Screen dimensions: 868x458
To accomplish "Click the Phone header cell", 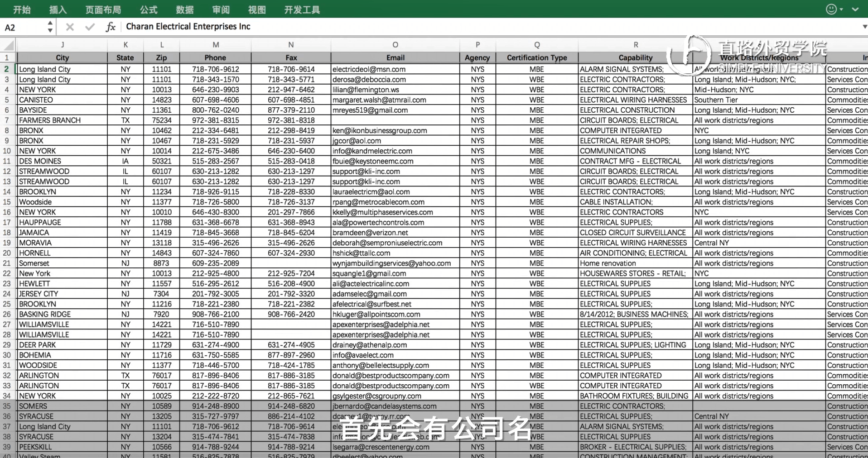I will 216,57.
